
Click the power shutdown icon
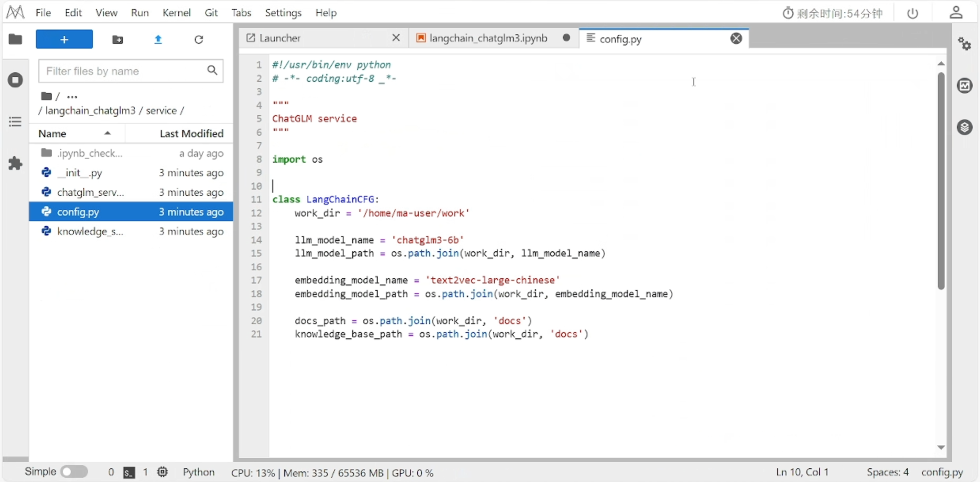912,13
